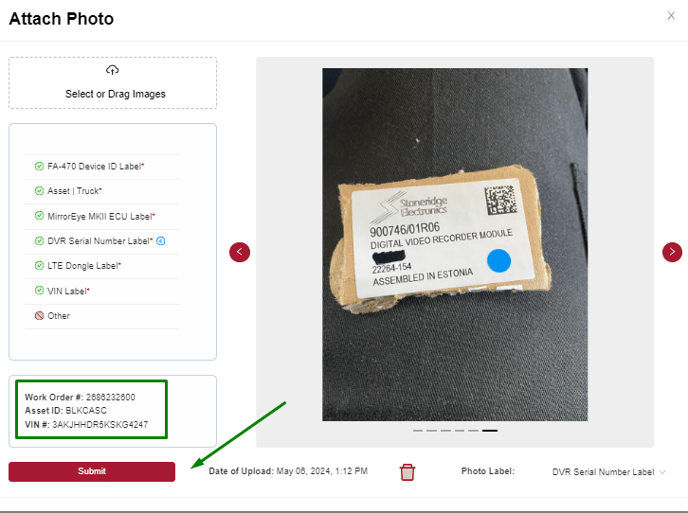The width and height of the screenshot is (688, 513).
Task: Select the Other category in list
Action: 102,316
